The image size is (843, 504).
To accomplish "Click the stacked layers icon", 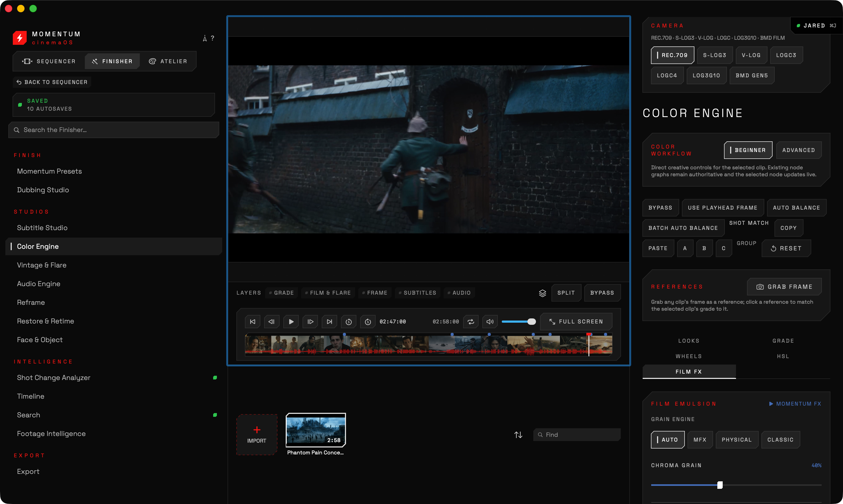I will tap(542, 293).
